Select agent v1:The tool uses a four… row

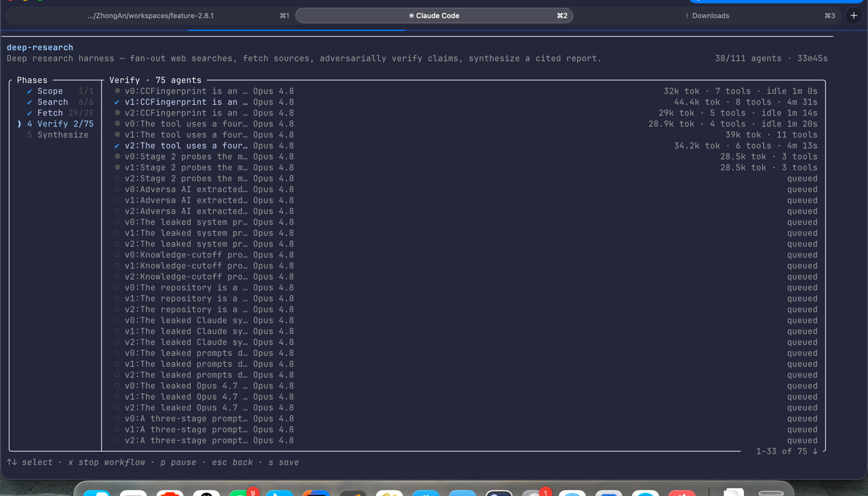(x=465, y=135)
